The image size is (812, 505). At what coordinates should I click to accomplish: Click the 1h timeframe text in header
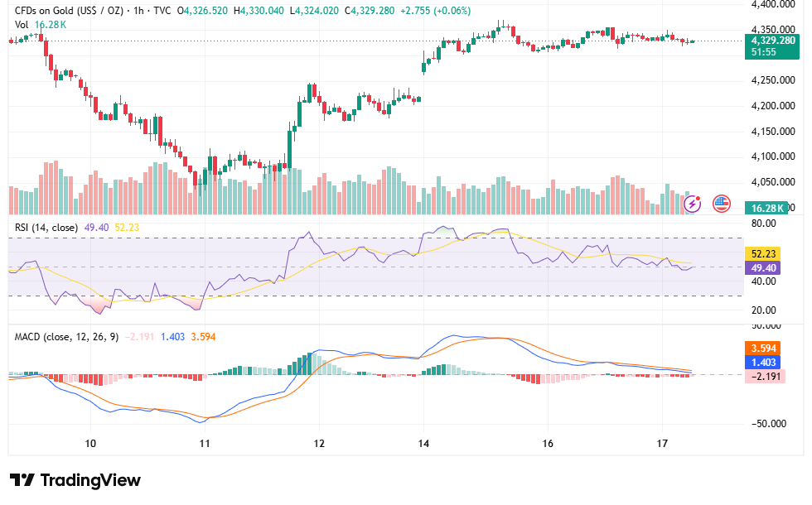(139, 10)
